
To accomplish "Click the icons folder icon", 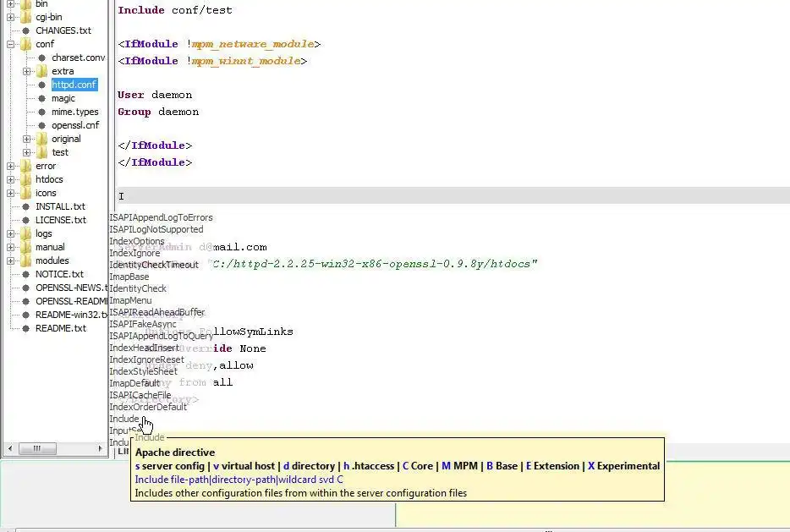I will pos(25,193).
